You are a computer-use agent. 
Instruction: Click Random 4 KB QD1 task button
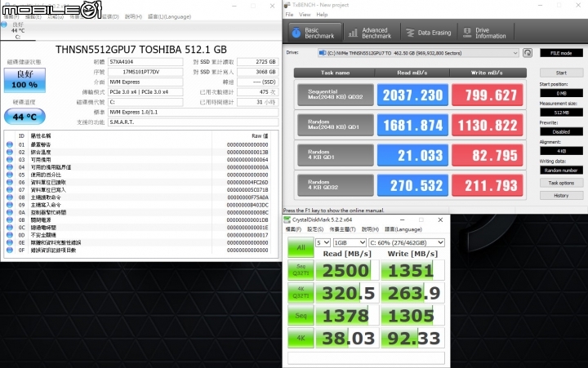coord(336,155)
